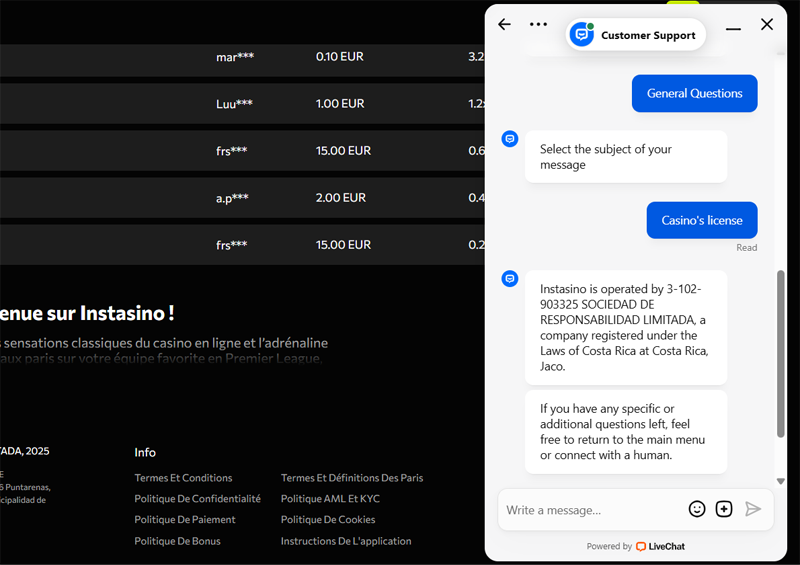Open the three-dots chat options menu
The image size is (800, 565).
[538, 25]
